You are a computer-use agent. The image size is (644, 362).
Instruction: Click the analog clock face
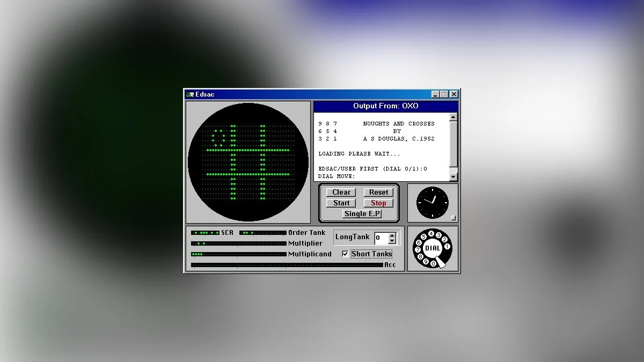click(432, 203)
